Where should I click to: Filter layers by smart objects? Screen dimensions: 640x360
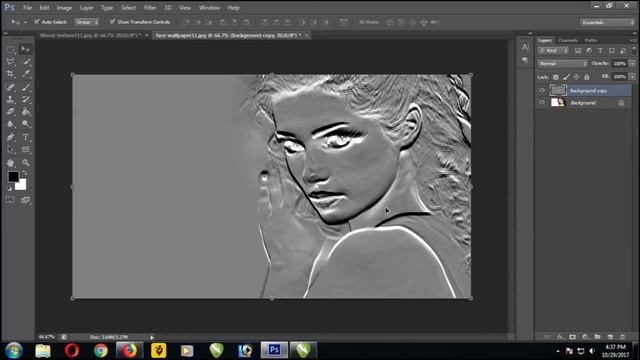pos(623,51)
